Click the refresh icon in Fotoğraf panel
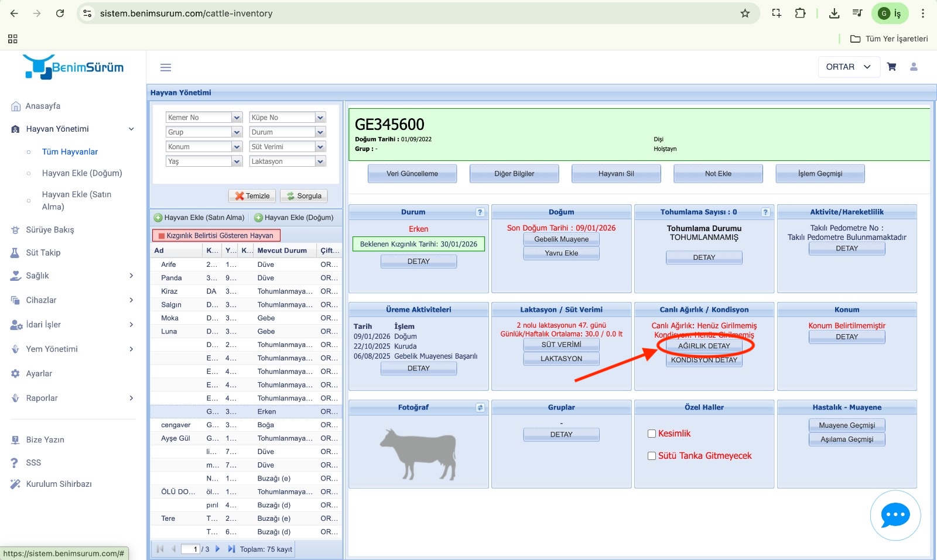This screenshot has height=560, width=937. click(x=480, y=408)
